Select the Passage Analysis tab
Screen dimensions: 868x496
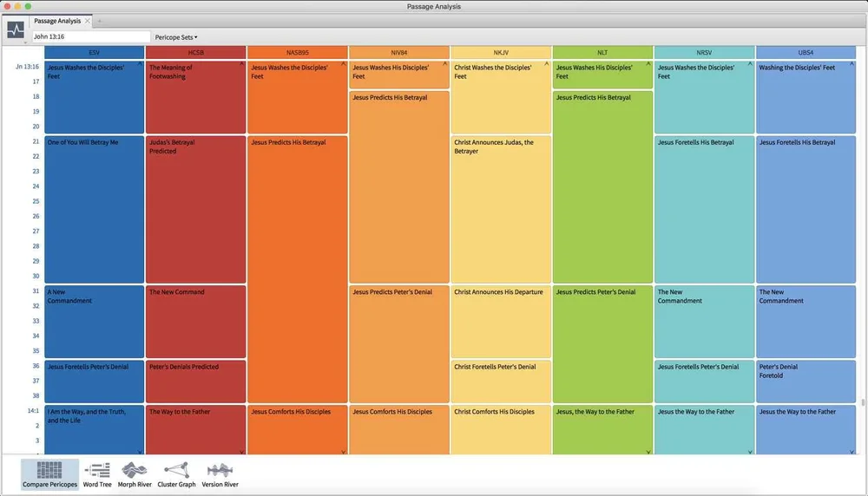tap(57, 21)
